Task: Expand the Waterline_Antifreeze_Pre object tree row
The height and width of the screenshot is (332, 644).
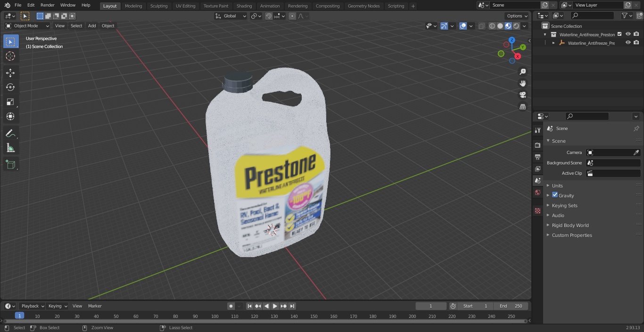Action: 553,43
